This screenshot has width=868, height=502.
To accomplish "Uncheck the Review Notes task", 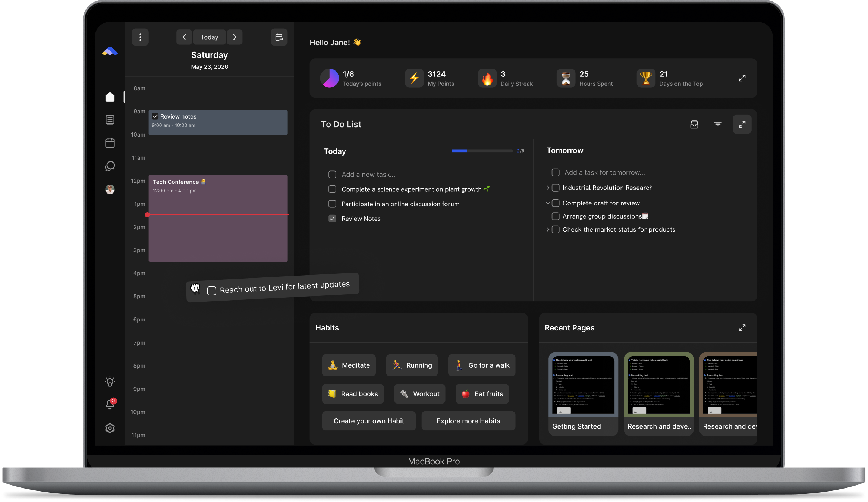I will coord(332,219).
